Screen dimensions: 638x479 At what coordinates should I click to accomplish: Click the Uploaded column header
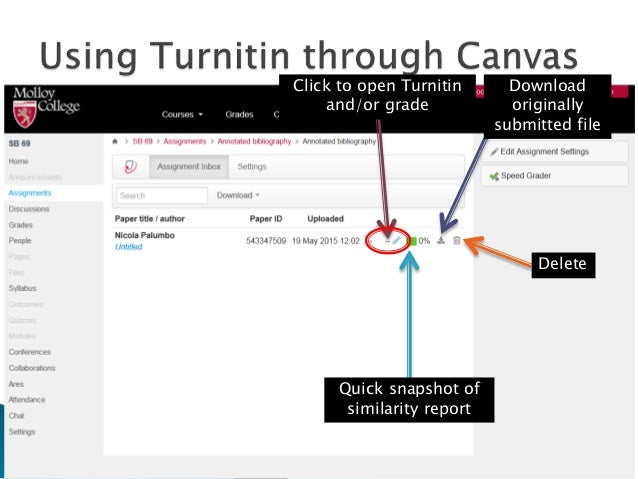click(326, 219)
